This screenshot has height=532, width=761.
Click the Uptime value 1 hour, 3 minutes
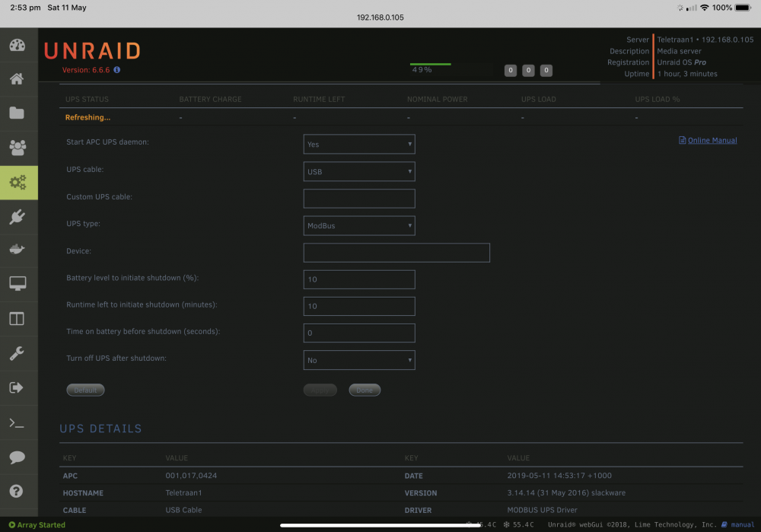pyautogui.click(x=687, y=74)
